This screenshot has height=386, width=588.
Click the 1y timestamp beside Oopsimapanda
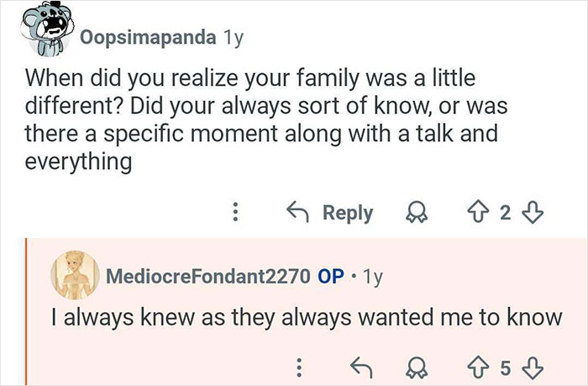pos(232,38)
